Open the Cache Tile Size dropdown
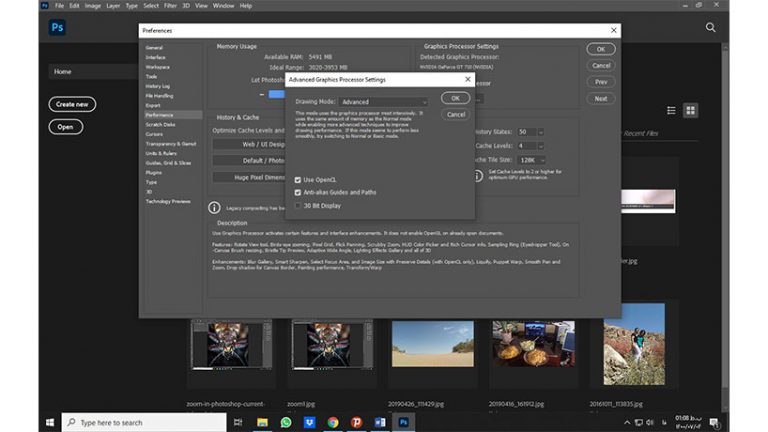 coord(531,160)
